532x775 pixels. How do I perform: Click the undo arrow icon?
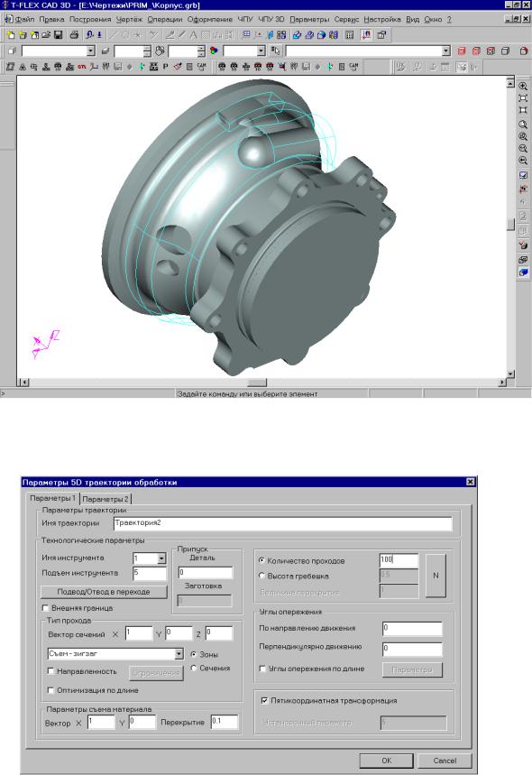tap(90, 35)
